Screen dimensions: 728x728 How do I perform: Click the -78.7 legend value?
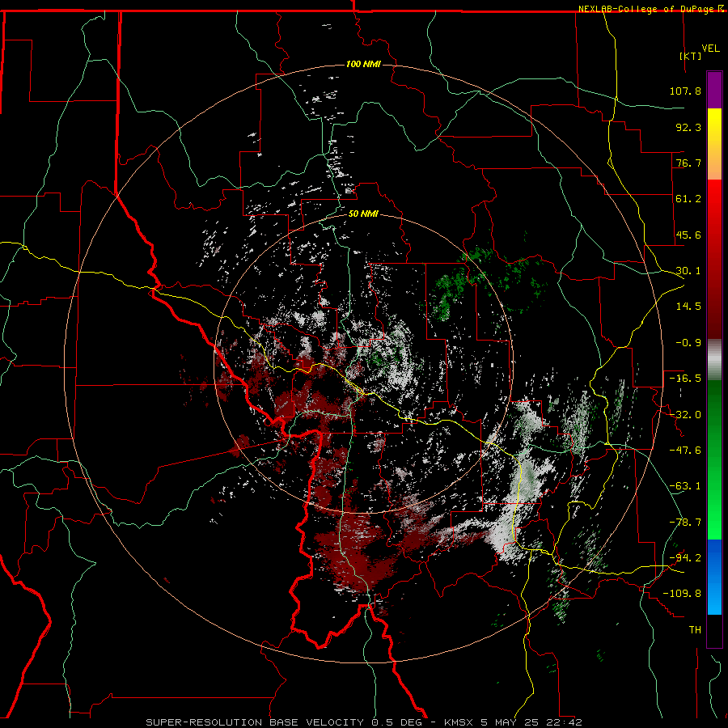tap(685, 523)
